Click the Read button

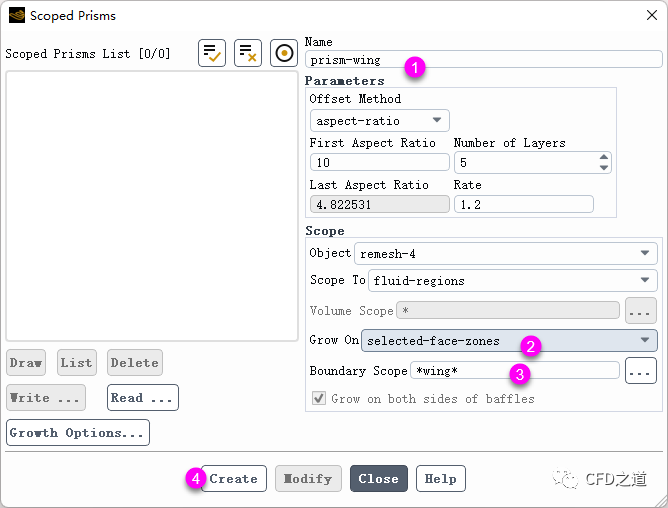pyautogui.click(x=143, y=397)
